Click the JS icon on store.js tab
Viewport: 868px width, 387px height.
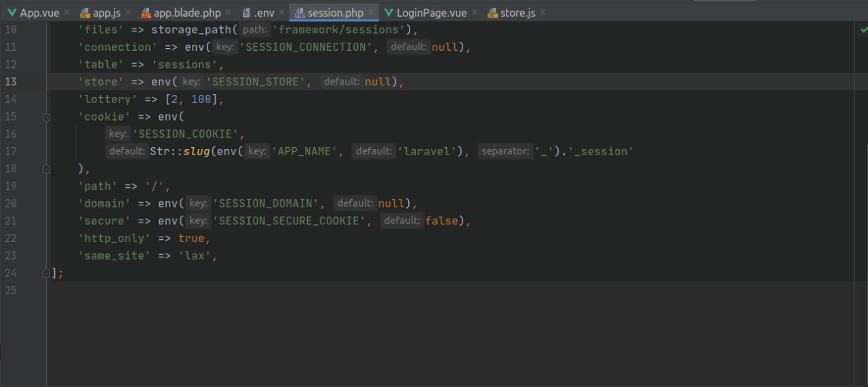pyautogui.click(x=492, y=13)
